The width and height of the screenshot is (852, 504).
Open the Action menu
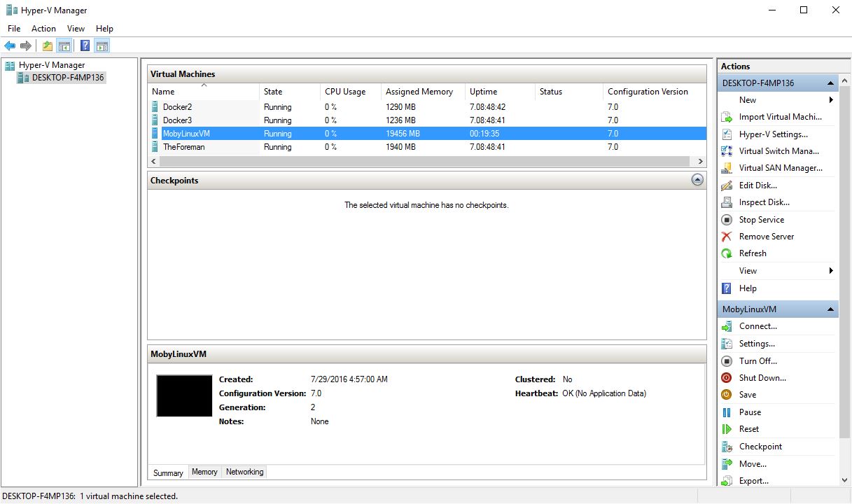coord(43,29)
